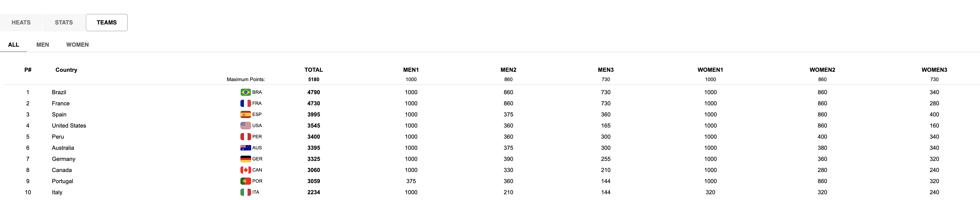Select the TEAMS tab

(106, 22)
